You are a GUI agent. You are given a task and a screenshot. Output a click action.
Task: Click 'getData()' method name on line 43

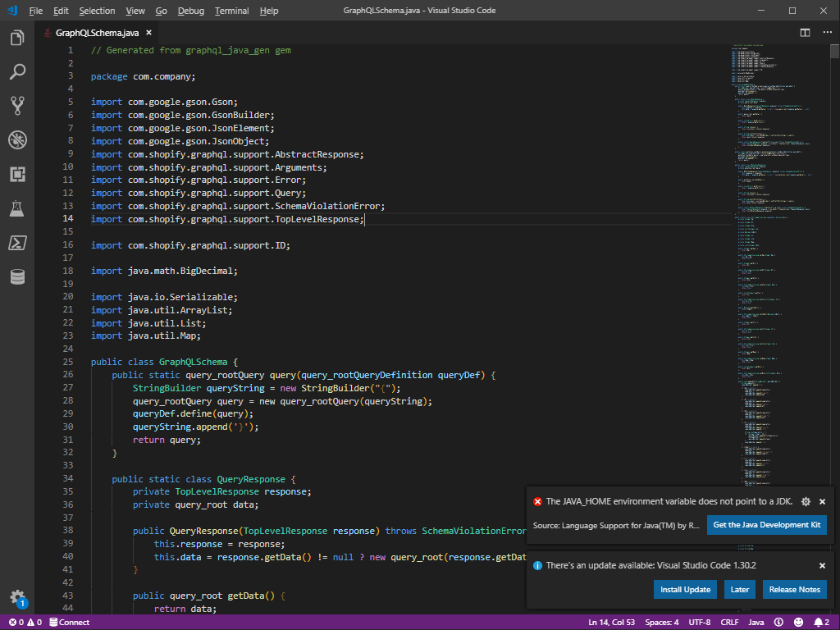[251, 596]
